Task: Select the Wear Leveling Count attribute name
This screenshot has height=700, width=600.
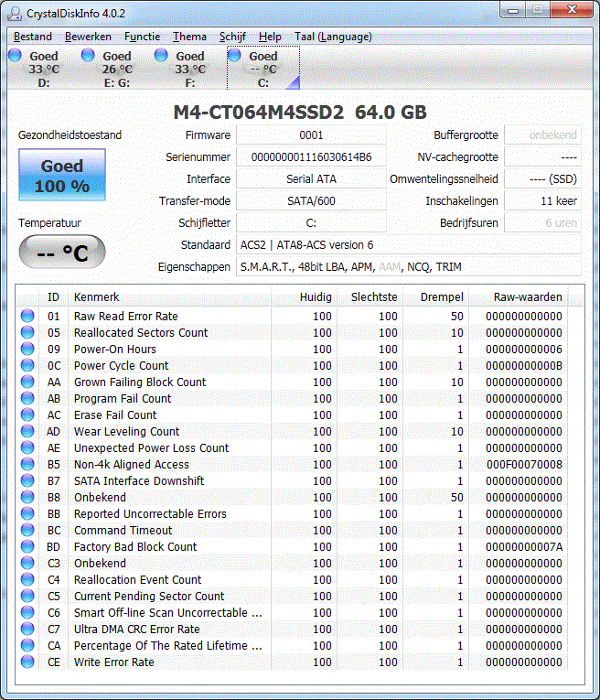Action: point(127,431)
